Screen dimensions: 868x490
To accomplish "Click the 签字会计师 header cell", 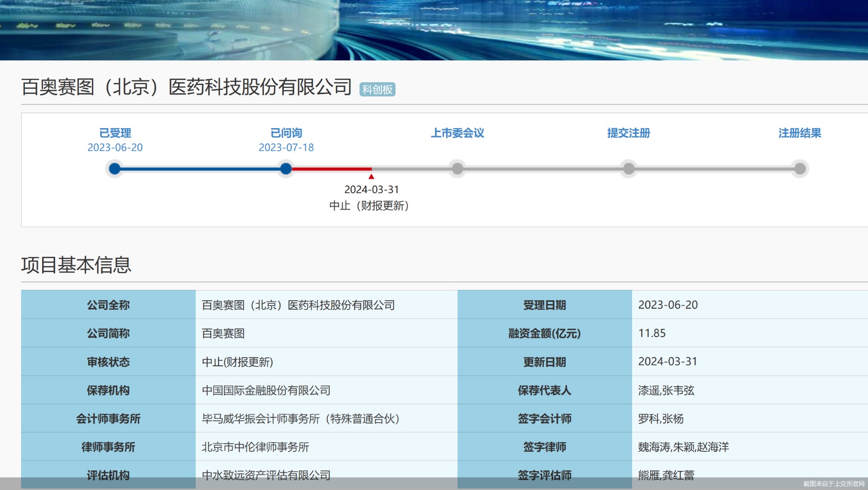I will (x=545, y=419).
